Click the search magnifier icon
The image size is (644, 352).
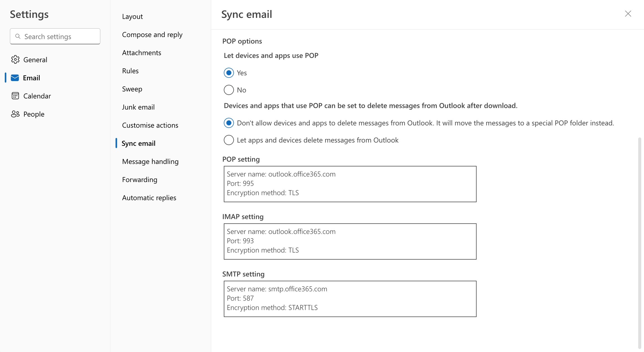pos(18,36)
